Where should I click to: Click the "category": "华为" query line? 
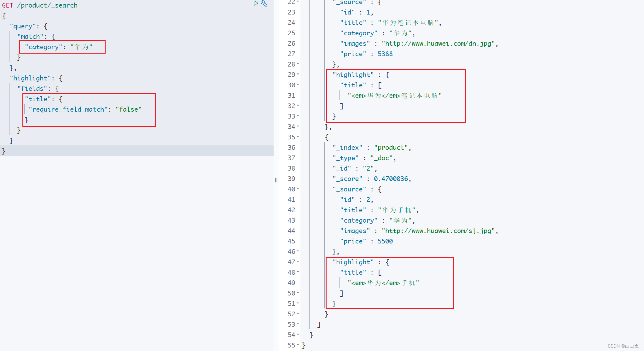point(59,47)
